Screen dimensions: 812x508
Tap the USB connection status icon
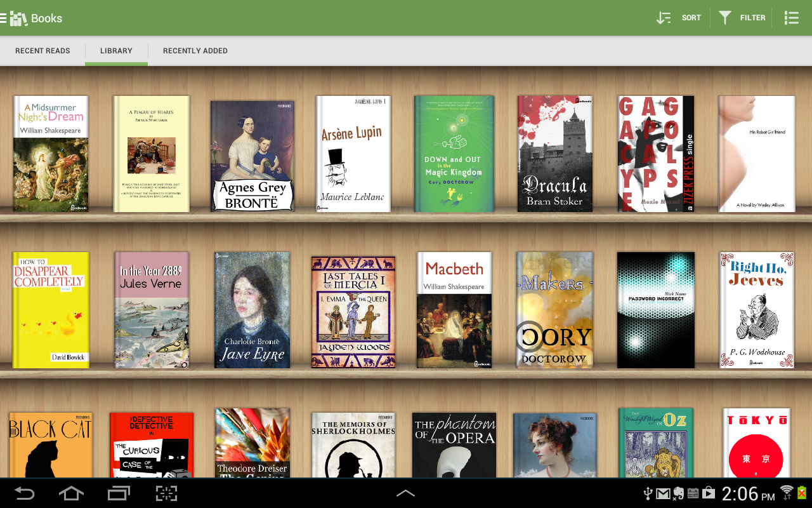coord(648,493)
